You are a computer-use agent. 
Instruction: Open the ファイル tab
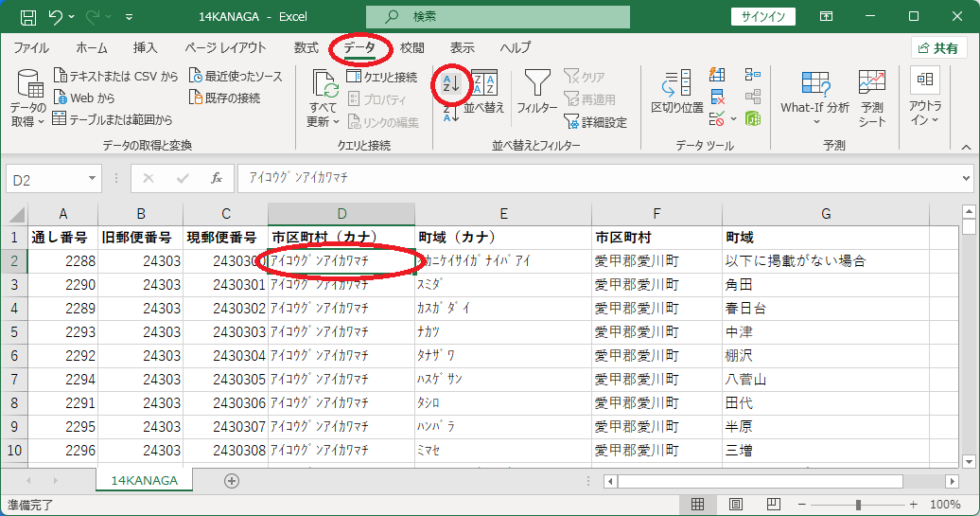point(31,47)
